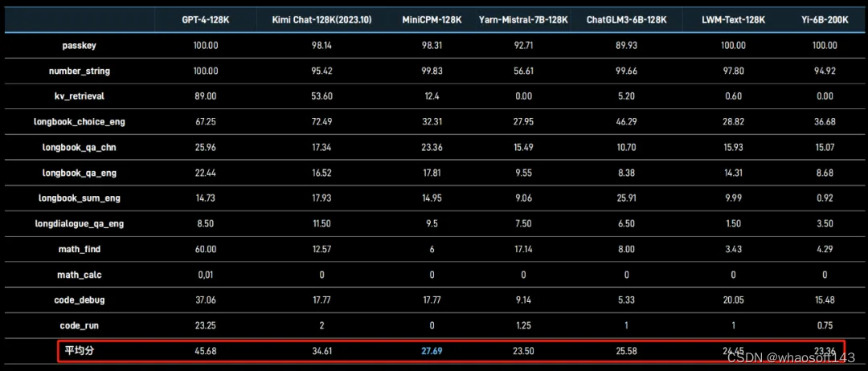Click the kv_retrieval value 12.4
This screenshot has width=868, height=371.
[432, 96]
